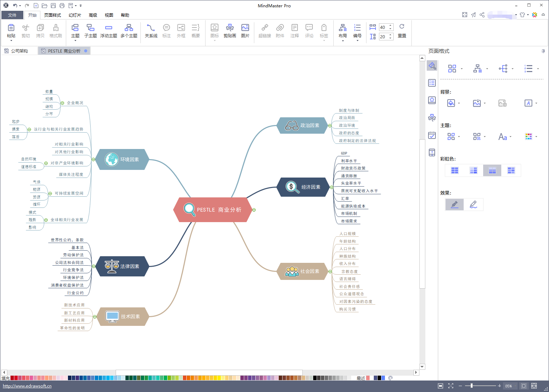Screen dimensions: 549x392
Task: Open the task panel sidebar icon
Action: pyautogui.click(x=432, y=135)
